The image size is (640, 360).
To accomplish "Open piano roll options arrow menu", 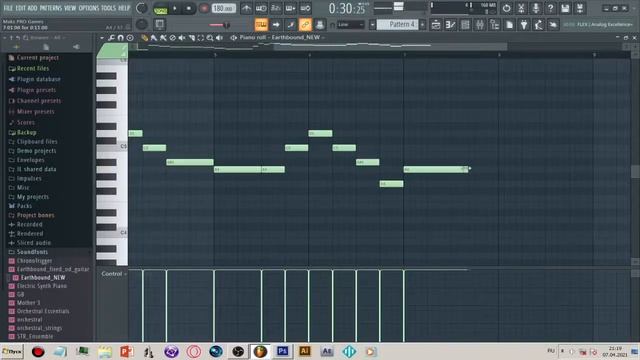I will tap(102, 38).
